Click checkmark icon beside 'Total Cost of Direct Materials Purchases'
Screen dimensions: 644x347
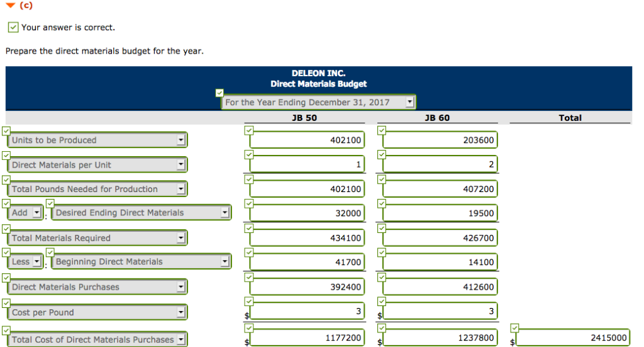pyautogui.click(x=6, y=330)
